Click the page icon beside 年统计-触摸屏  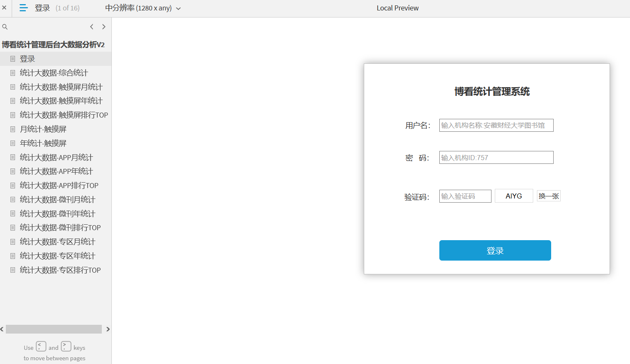click(13, 143)
